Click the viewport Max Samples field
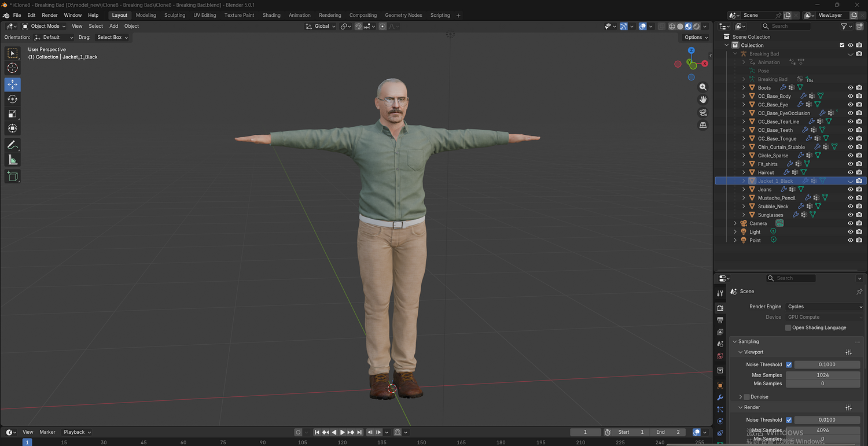The image size is (868, 446). 822,375
